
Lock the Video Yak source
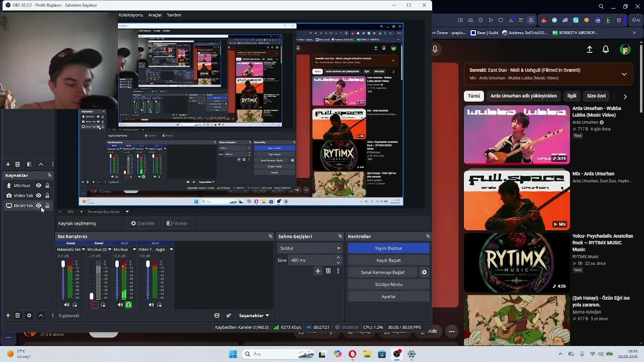pos(47,196)
